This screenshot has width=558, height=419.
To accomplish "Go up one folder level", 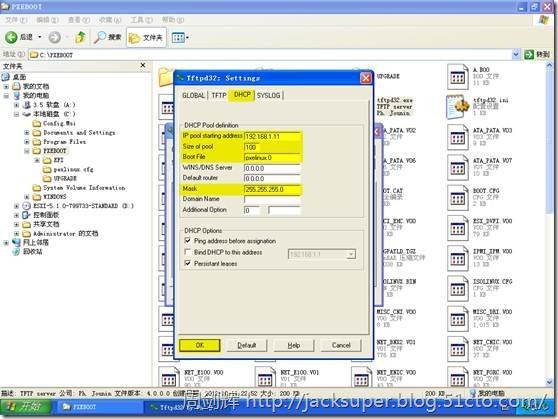I will 81,37.
